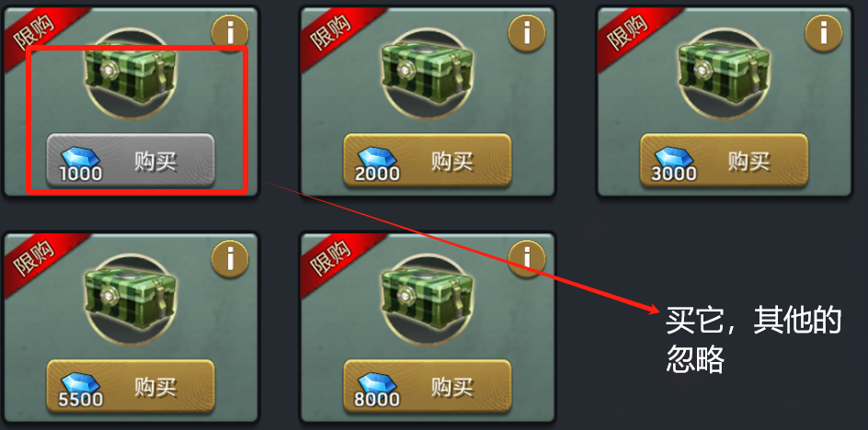Select the green crate image above 1000 price

click(x=130, y=74)
